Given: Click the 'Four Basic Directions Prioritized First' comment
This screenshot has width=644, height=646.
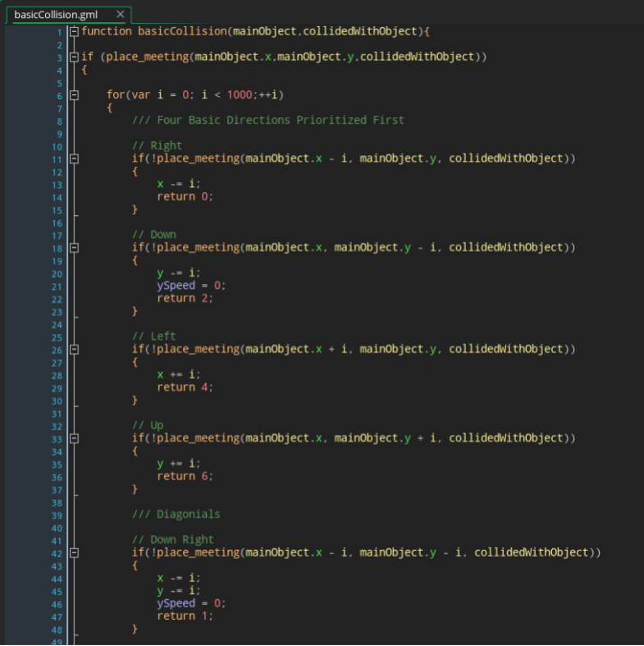Looking at the screenshot, I should coord(267,121).
